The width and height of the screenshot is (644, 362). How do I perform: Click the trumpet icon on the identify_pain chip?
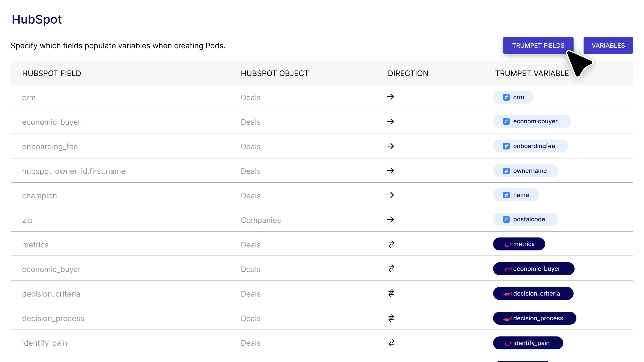(508, 343)
